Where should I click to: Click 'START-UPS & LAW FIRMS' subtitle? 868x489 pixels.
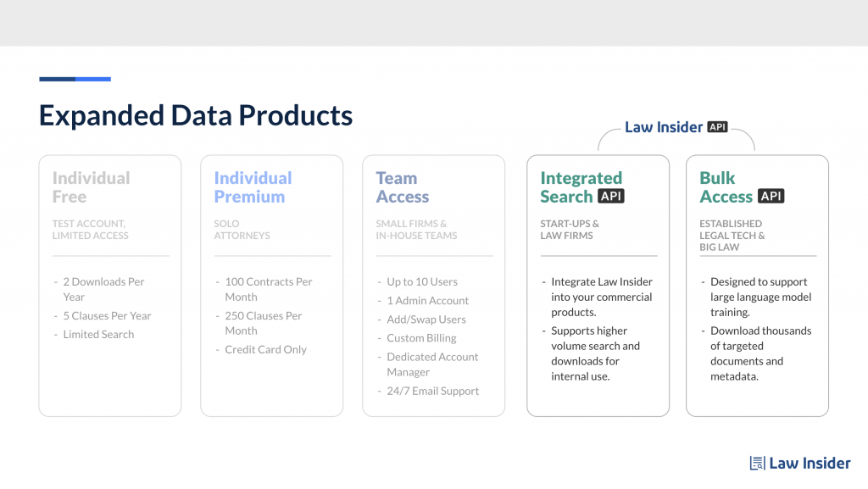(x=570, y=230)
